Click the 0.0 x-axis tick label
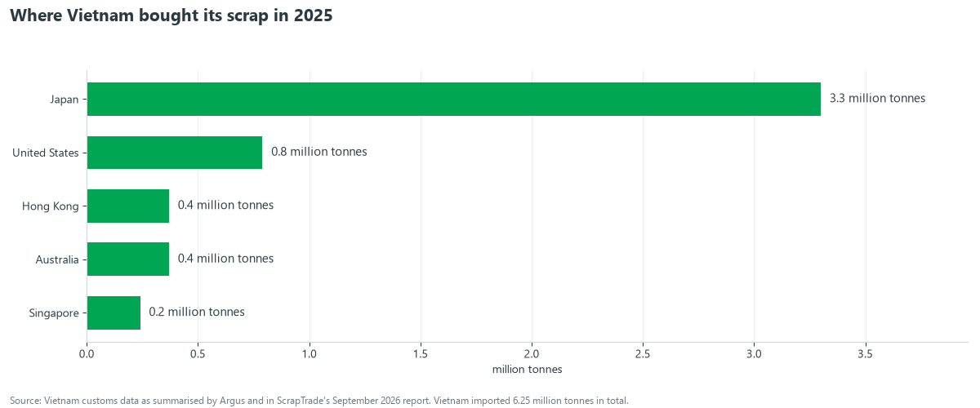Screen dimensions: 980x408 (87, 354)
